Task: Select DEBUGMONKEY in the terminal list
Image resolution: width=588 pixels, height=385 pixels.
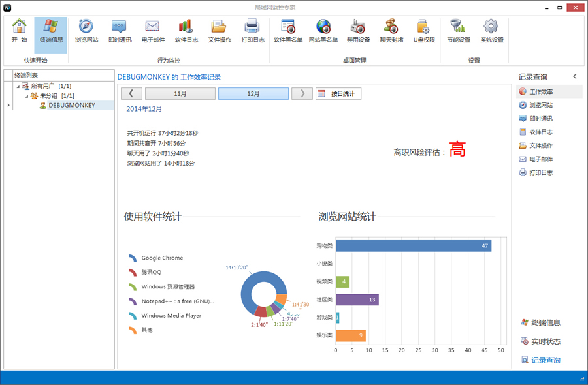Action: (71, 106)
